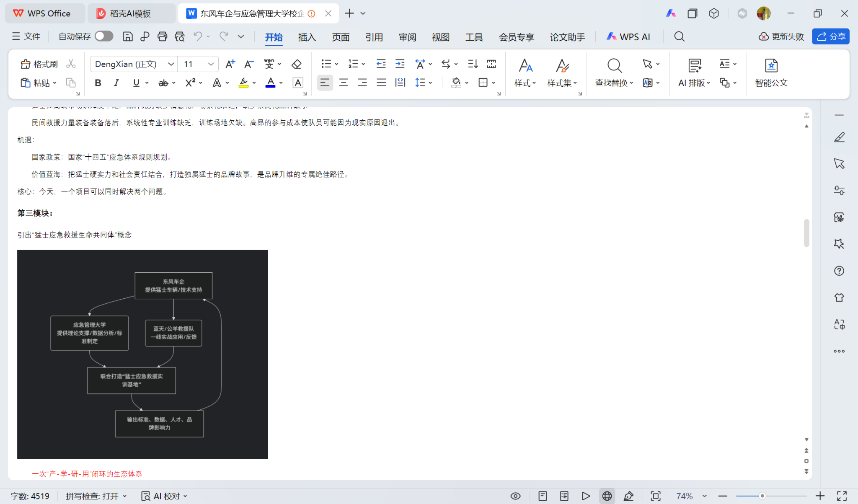Click the sidebar selection arrow tool
Screen dimensions: 858x504
(839, 164)
